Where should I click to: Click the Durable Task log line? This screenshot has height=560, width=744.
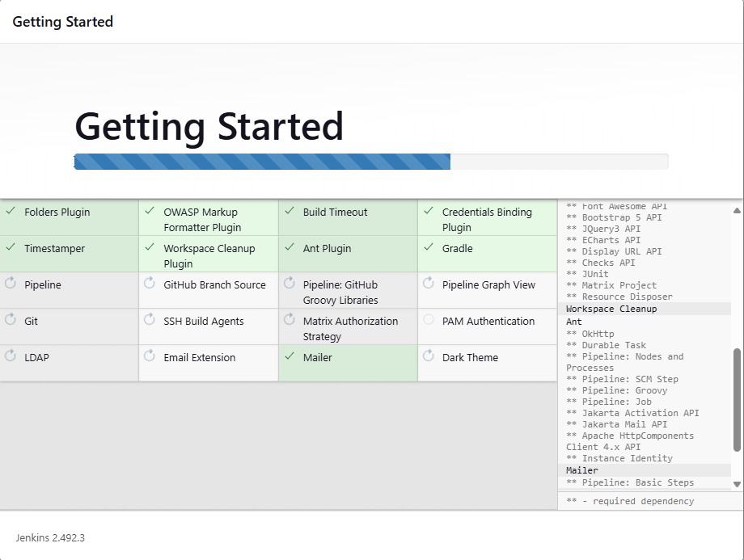(x=606, y=345)
